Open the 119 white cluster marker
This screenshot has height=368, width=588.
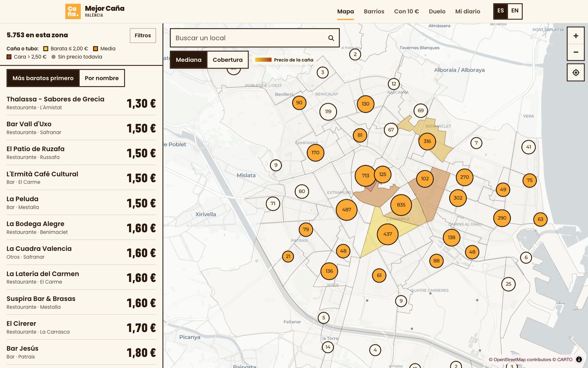pos(328,112)
